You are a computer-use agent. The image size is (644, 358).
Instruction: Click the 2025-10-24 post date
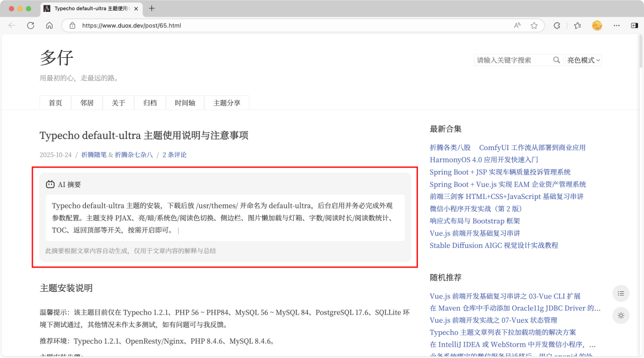click(x=55, y=155)
